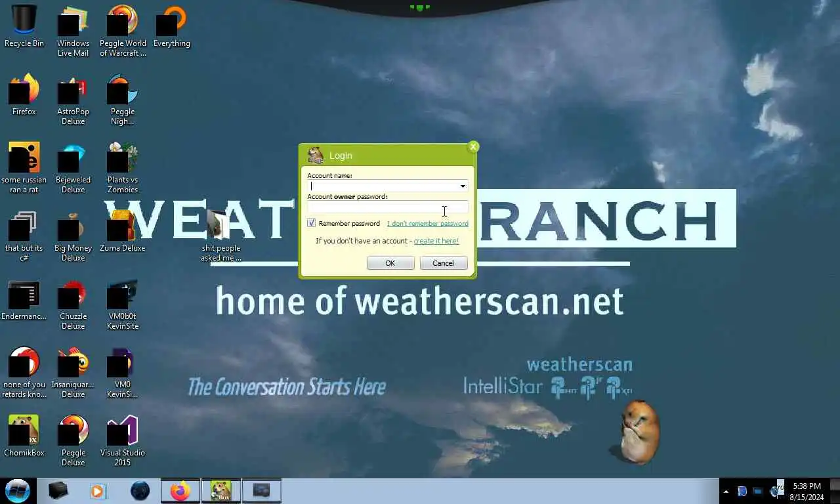
Task: Click the Show desktop strip at taskbar end
Action: click(x=835, y=491)
